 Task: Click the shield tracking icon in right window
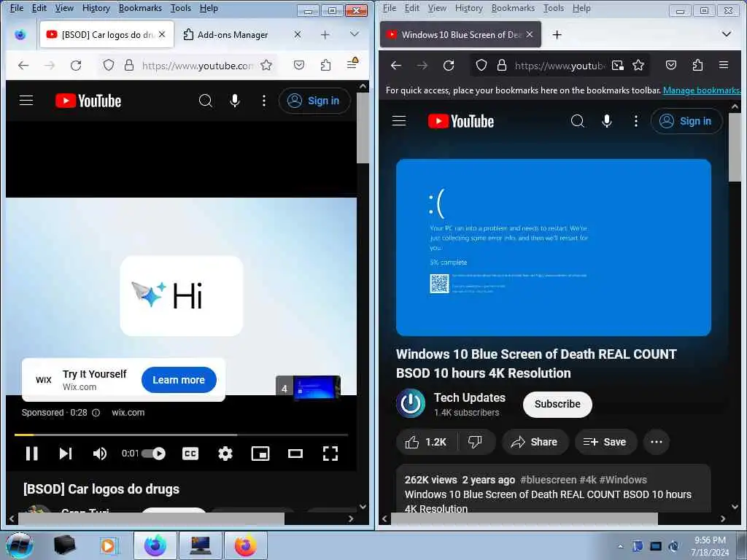[x=481, y=65]
